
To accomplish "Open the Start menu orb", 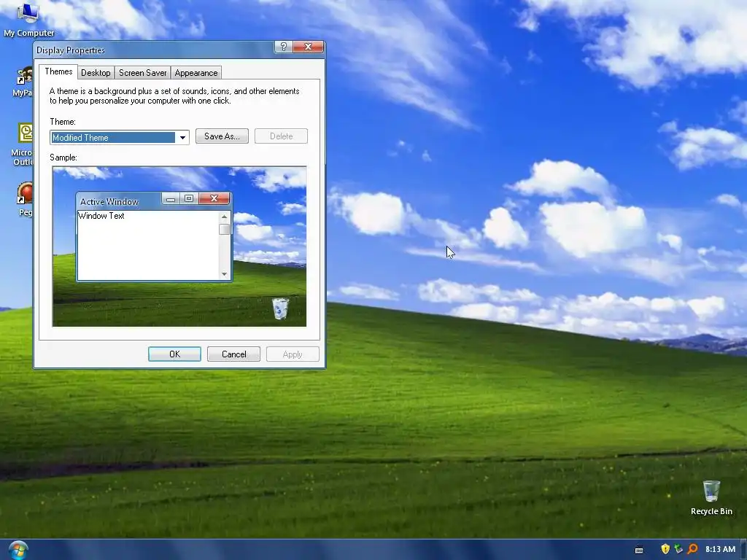I will 18,550.
